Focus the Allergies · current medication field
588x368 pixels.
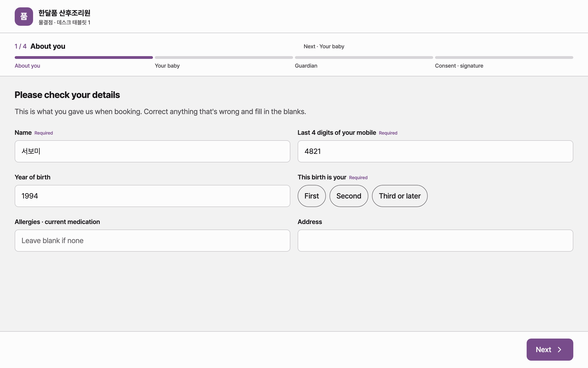[x=152, y=241]
